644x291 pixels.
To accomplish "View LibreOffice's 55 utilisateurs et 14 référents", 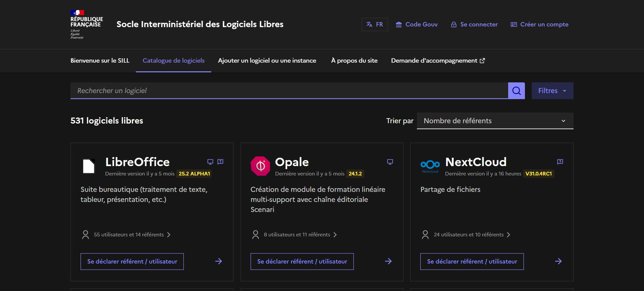I will tap(126, 235).
